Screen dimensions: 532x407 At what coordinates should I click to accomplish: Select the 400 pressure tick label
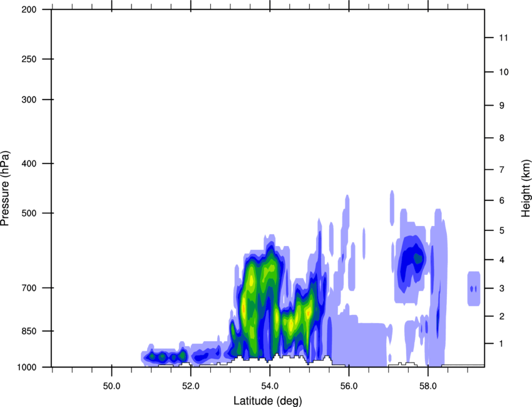pos(29,163)
